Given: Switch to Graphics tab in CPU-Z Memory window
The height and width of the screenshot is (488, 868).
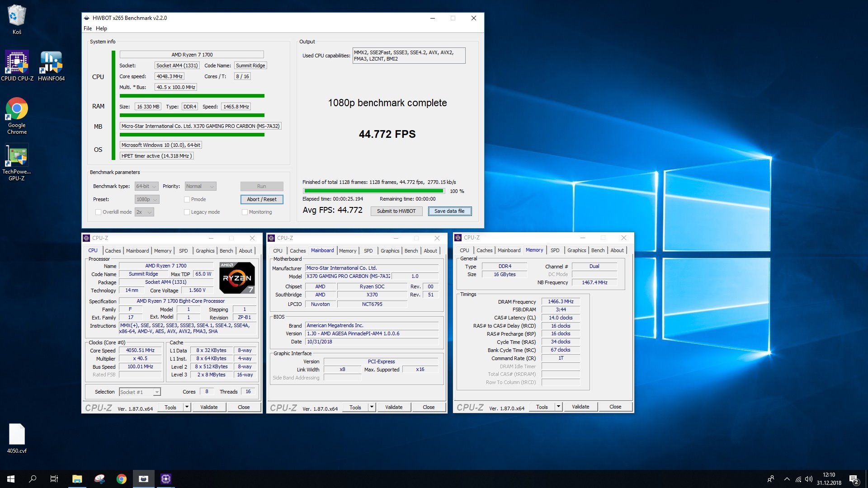Looking at the screenshot, I should (576, 250).
